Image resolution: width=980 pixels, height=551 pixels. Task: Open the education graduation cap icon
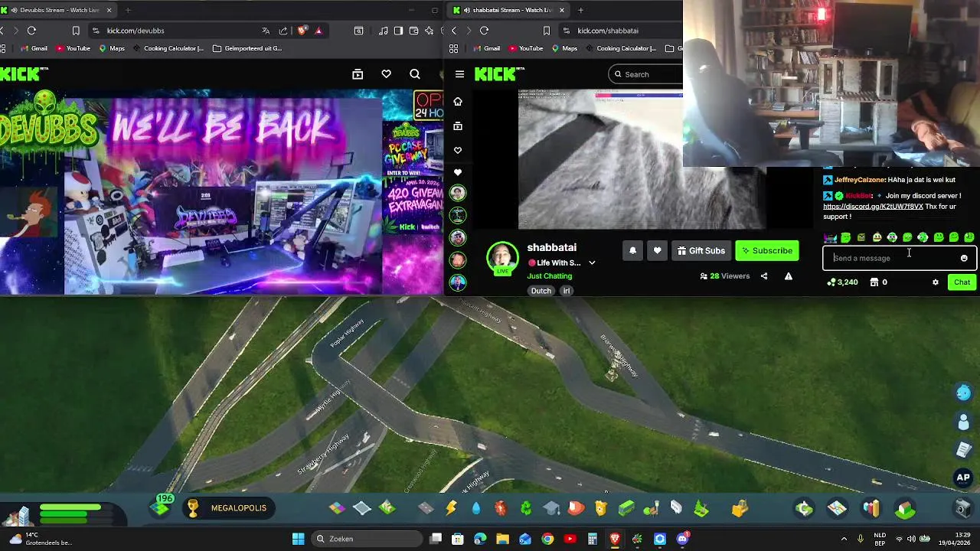(551, 508)
